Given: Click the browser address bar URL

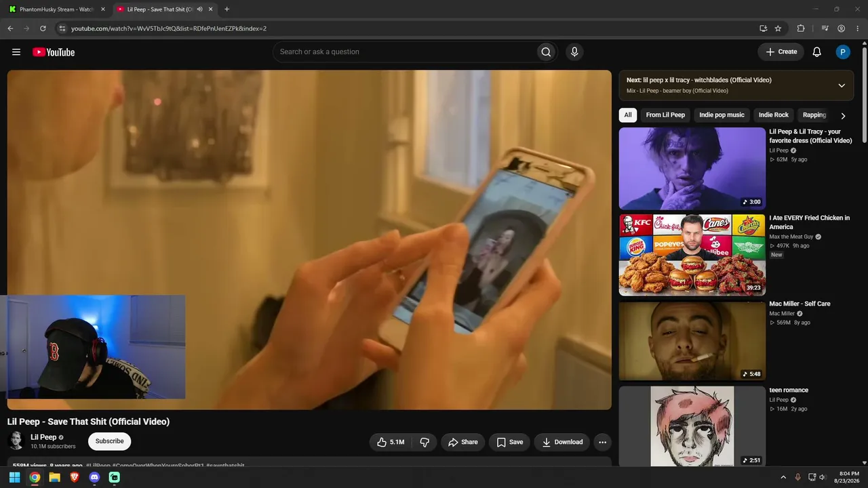Looking at the screenshot, I should click(x=169, y=28).
